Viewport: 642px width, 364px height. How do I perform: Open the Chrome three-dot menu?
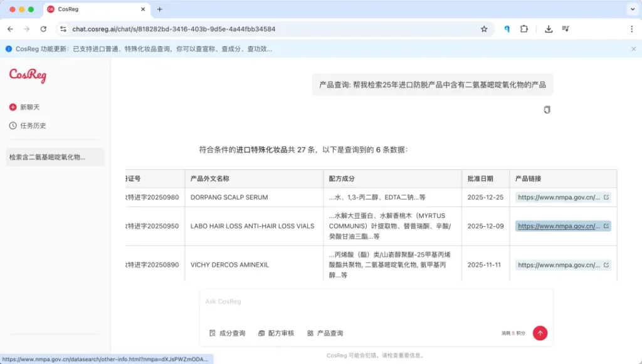point(631,29)
